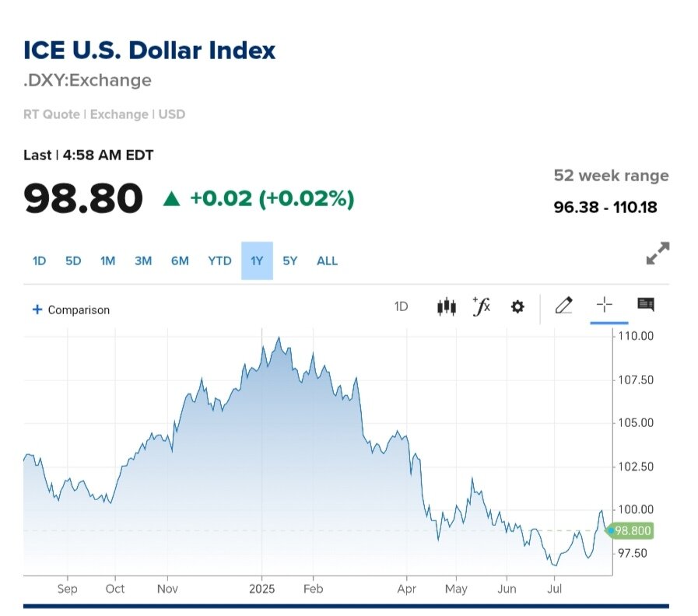Open the technical indicators fx menu
The width and height of the screenshot is (698, 616).
pyautogui.click(x=482, y=306)
